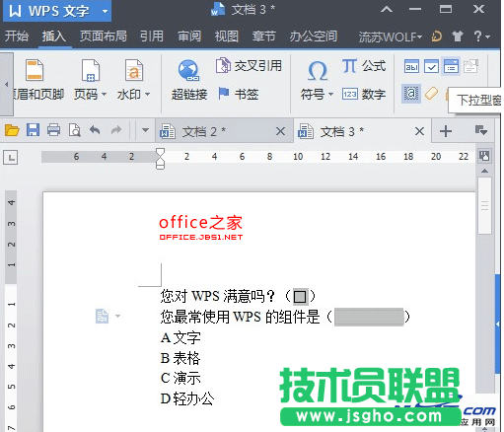Open the paragraph layout icon beside text
The height and width of the screenshot is (432, 504).
coord(102,317)
